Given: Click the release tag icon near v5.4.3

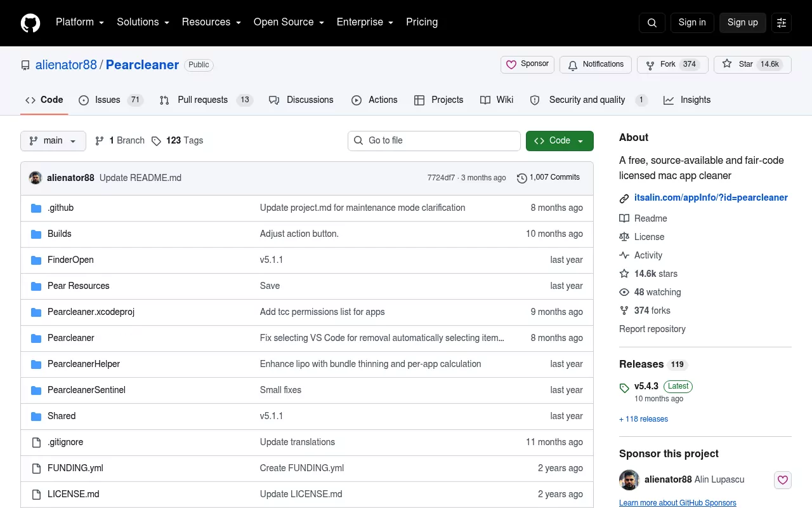Looking at the screenshot, I should coord(624,387).
